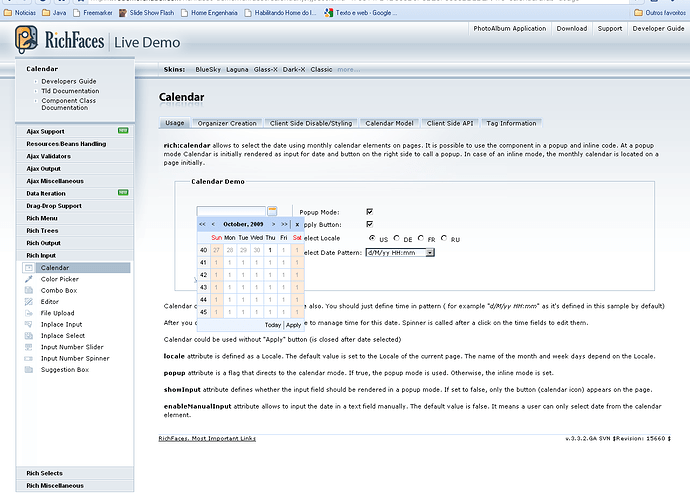
Task: Go to the next year in the calendar
Action: 284,224
